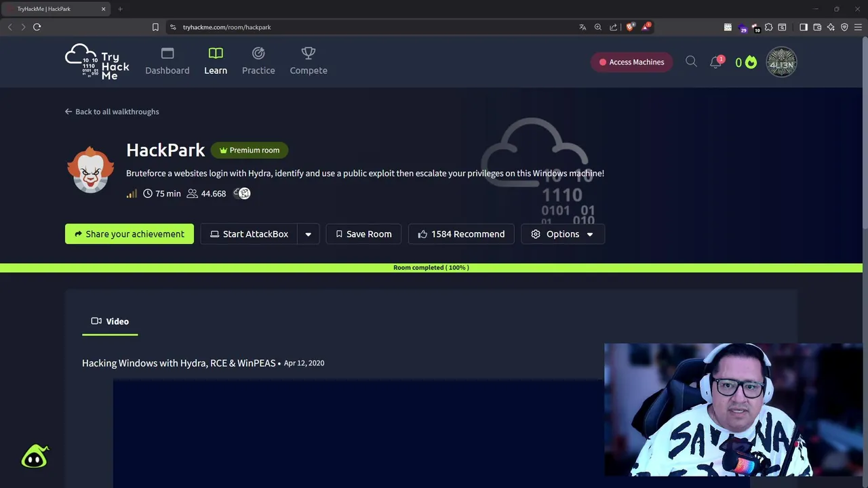Viewport: 868px width, 488px height.
Task: Bookmark this page in the browser
Action: click(x=155, y=27)
